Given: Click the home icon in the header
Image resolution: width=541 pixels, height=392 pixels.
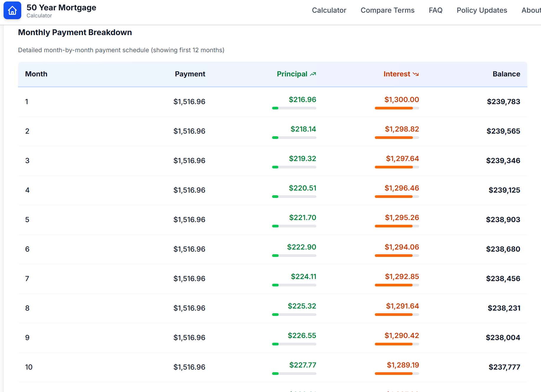Looking at the screenshot, I should (12, 10).
